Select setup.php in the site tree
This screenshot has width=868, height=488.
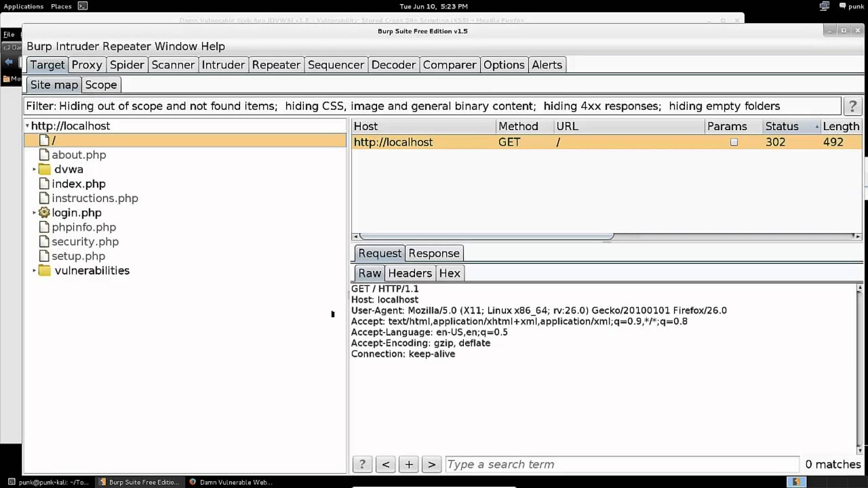click(x=79, y=256)
